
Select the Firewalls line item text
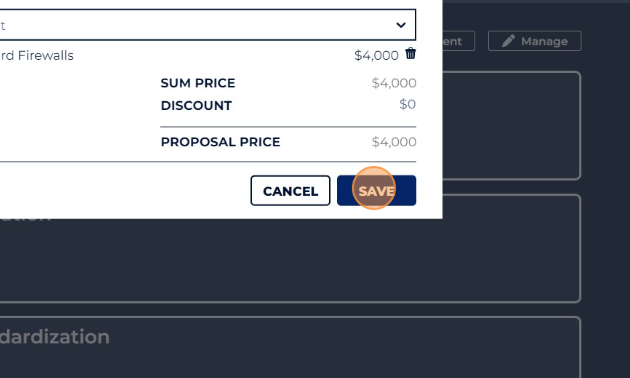pyautogui.click(x=37, y=55)
